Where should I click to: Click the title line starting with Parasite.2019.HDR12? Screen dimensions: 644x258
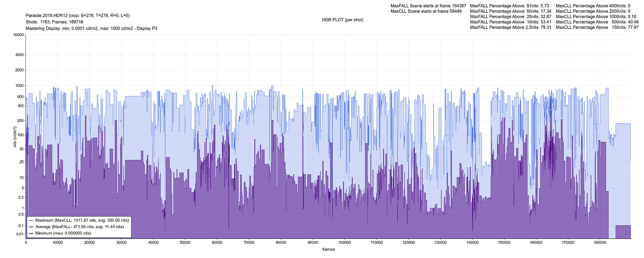77,15
